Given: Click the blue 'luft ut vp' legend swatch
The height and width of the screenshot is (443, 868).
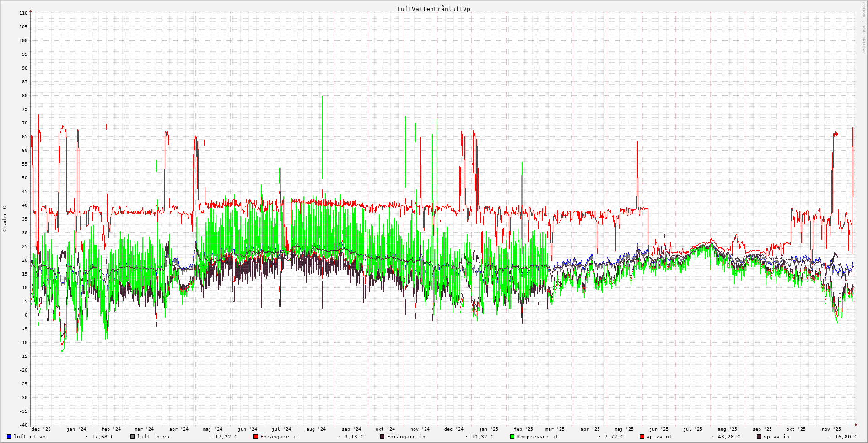Looking at the screenshot, I should (9, 437).
